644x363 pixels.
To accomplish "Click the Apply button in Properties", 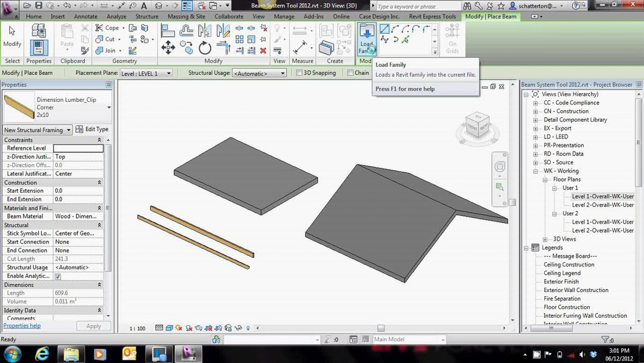I will [94, 326].
